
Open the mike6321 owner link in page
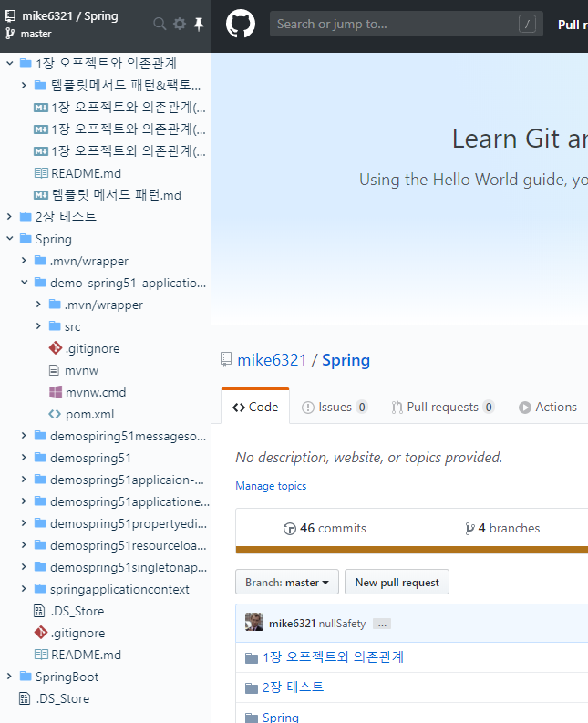click(x=272, y=360)
